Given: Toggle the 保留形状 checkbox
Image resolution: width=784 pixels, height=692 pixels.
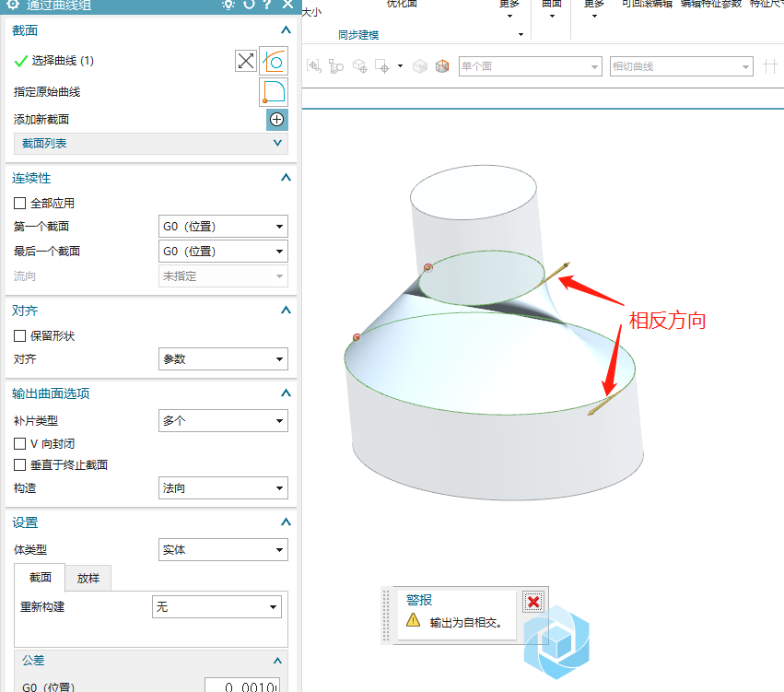Looking at the screenshot, I should 20,335.
